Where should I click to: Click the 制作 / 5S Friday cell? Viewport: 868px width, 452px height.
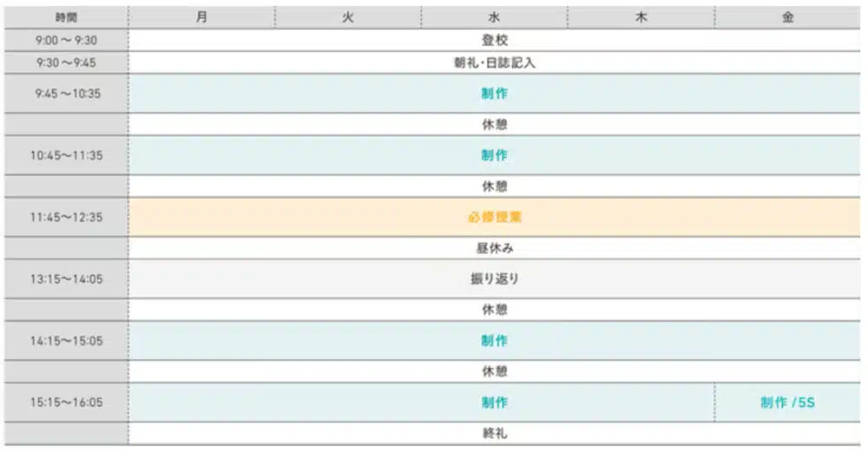pyautogui.click(x=787, y=403)
